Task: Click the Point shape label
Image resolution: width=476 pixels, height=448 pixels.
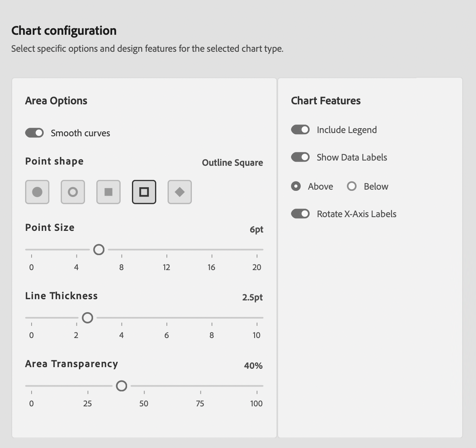Action: (x=54, y=161)
